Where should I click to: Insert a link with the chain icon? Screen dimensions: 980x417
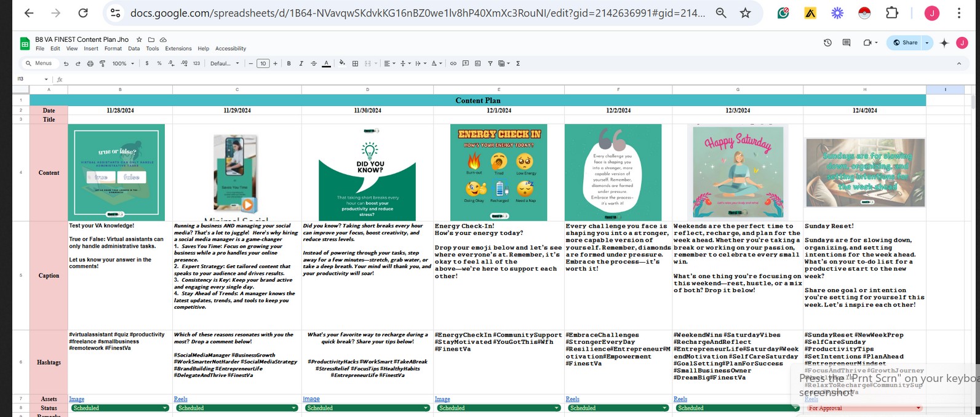453,63
